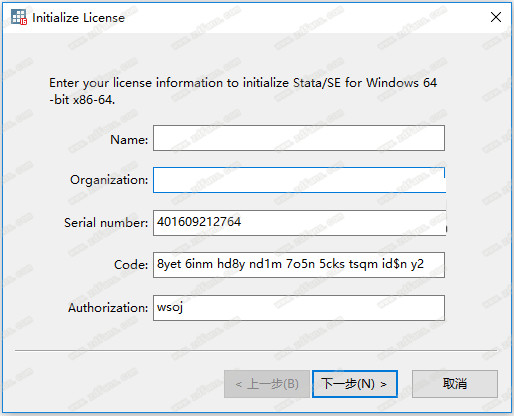Viewport: 514px width, 416px height.
Task: Click the Stata app icon in title bar
Action: (19, 17)
